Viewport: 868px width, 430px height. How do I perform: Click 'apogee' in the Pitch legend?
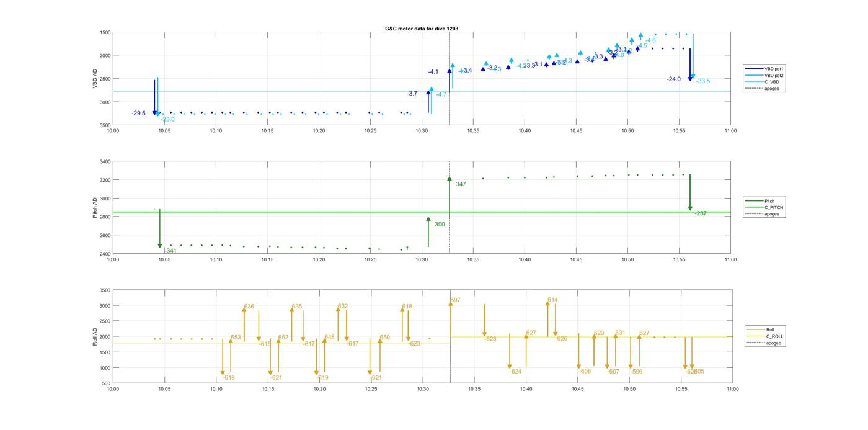click(765, 213)
